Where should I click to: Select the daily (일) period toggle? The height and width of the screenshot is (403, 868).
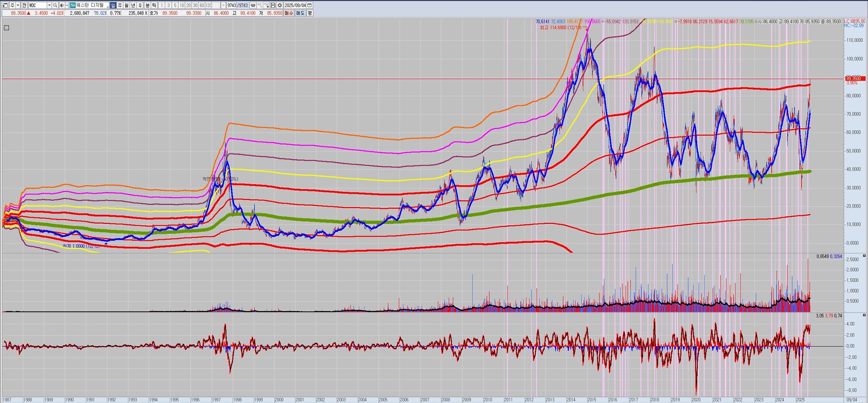tap(113, 5)
